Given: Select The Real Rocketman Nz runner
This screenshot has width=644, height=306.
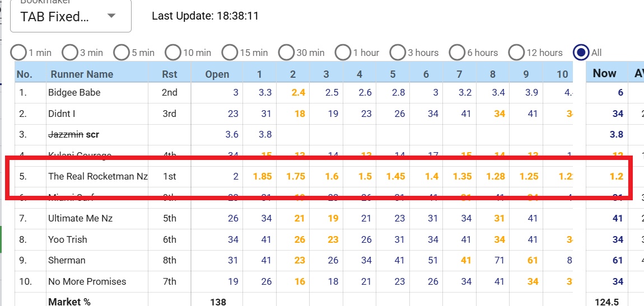Looking at the screenshot, I should tap(98, 176).
